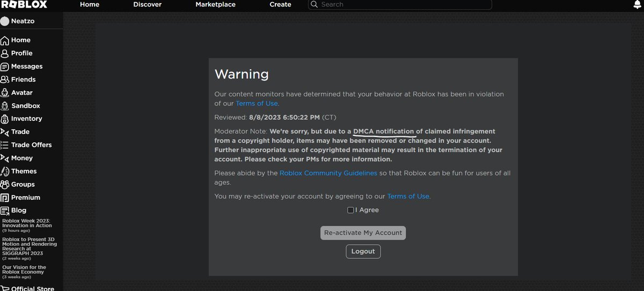Screen dimensions: 644x291
Task: Open notifications bell icon
Action: point(637,5)
